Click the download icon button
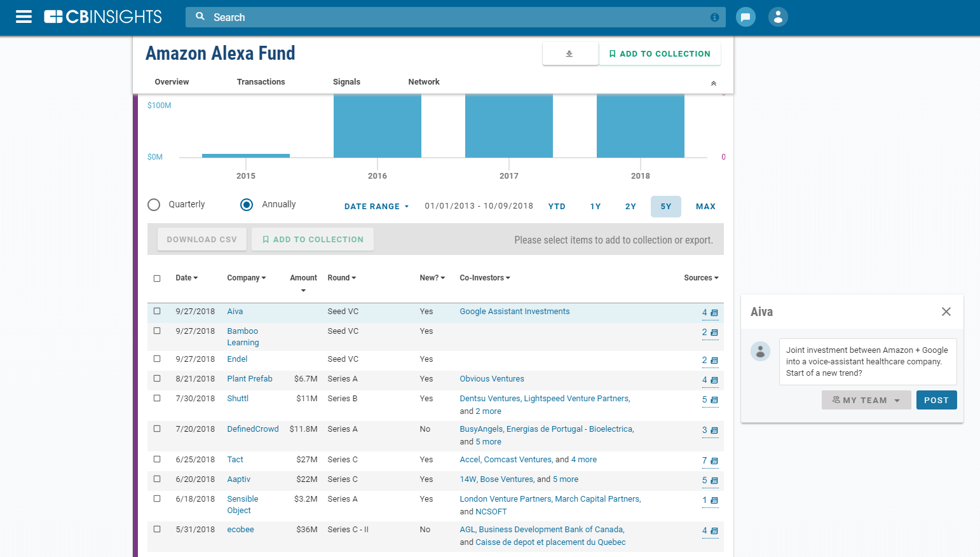 coord(569,54)
